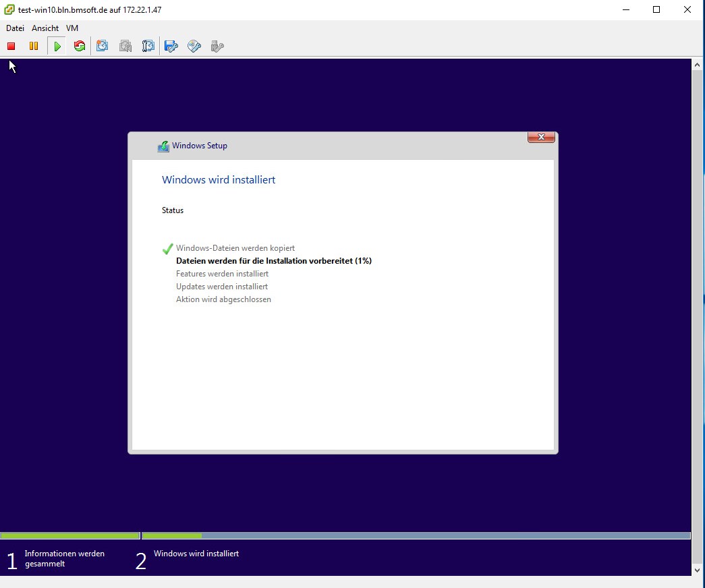Image resolution: width=705 pixels, height=588 pixels.
Task: Click the scrollbar down arrow
Action: click(697, 570)
